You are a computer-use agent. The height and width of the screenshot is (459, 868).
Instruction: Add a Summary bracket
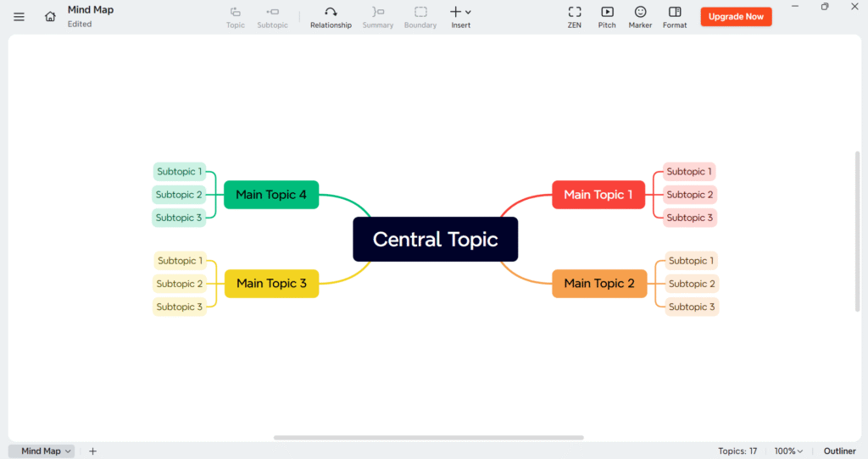click(x=377, y=17)
